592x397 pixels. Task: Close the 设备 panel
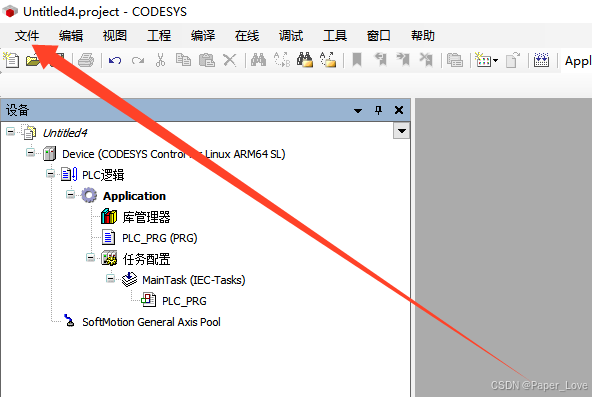tap(399, 110)
